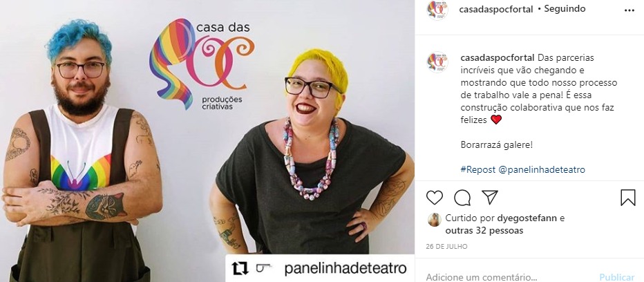Like the post with the heart icon
The height and width of the screenshot is (282, 644).
[x=435, y=198]
